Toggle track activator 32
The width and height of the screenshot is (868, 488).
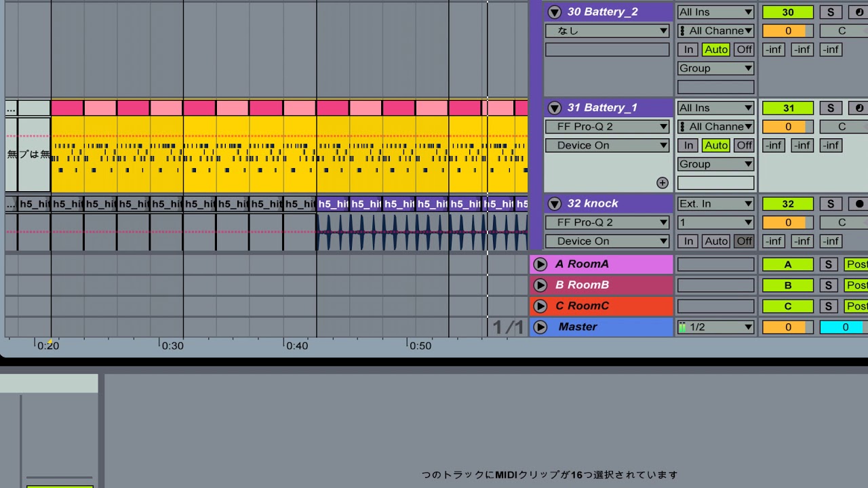(788, 203)
